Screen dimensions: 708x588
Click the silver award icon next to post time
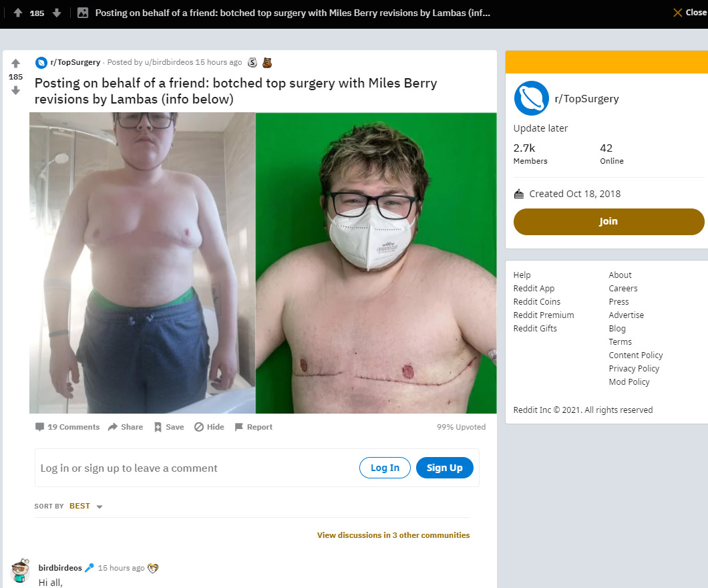[x=252, y=63]
